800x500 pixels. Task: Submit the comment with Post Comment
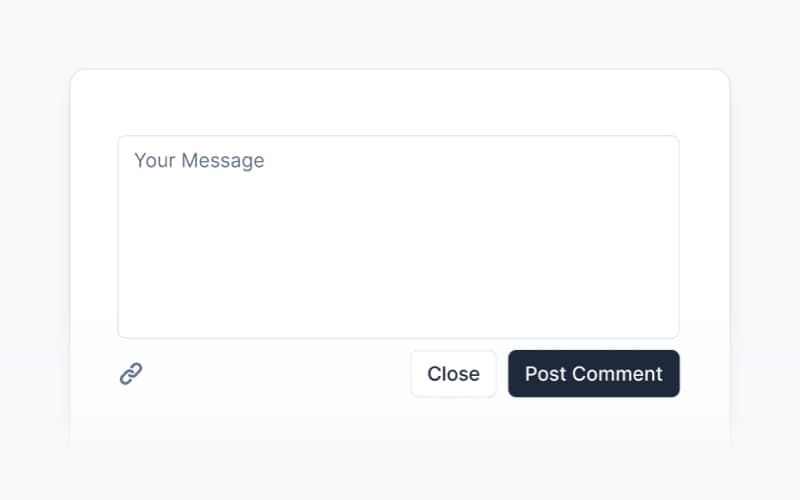point(593,374)
